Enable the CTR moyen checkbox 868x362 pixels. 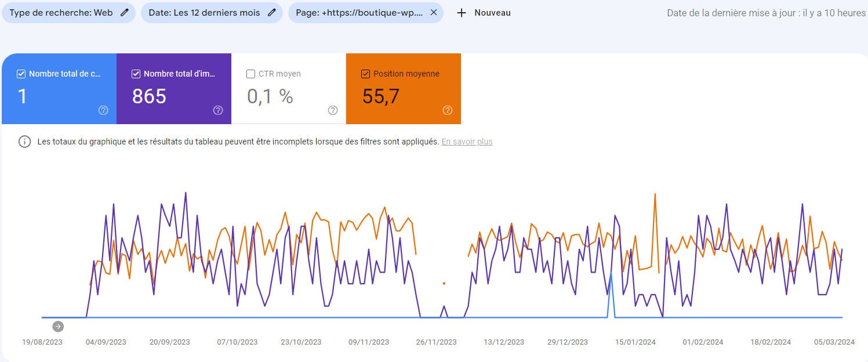(x=251, y=74)
